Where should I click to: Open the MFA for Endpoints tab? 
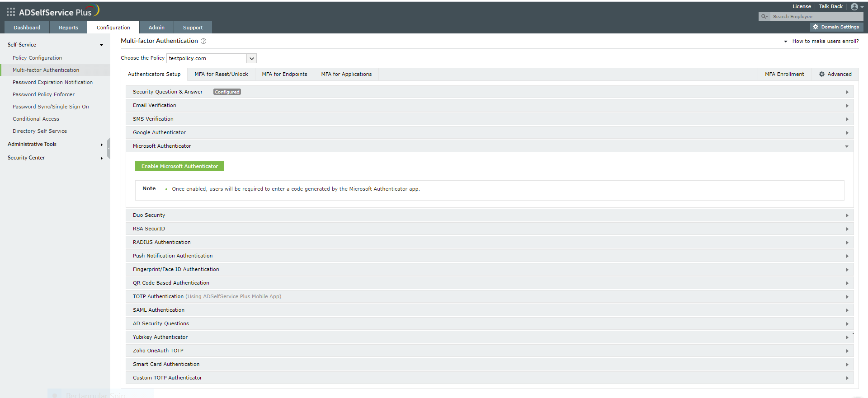tap(285, 74)
